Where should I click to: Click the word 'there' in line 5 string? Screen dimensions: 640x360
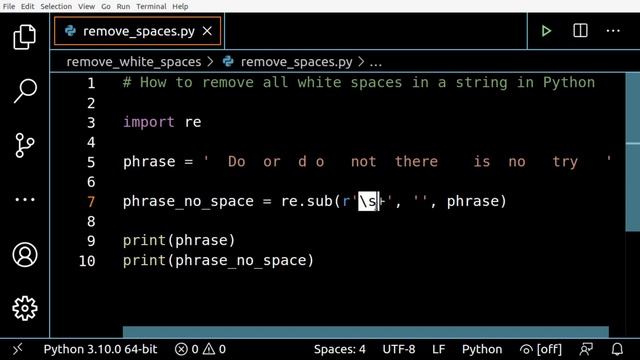click(416, 162)
